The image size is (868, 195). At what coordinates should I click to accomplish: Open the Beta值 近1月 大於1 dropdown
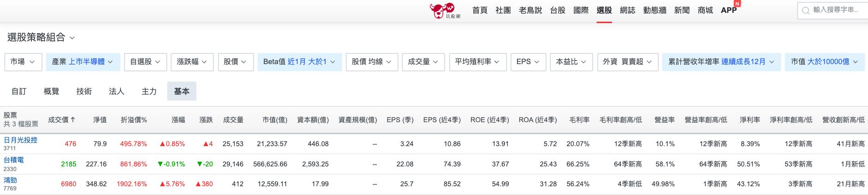(x=299, y=62)
